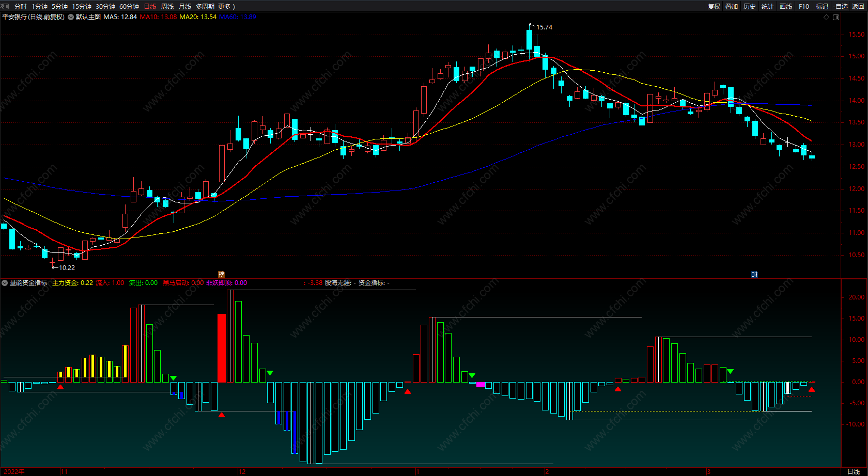Select the 15分钟 period tab
This screenshot has width=868, height=476.
pyautogui.click(x=82, y=6)
